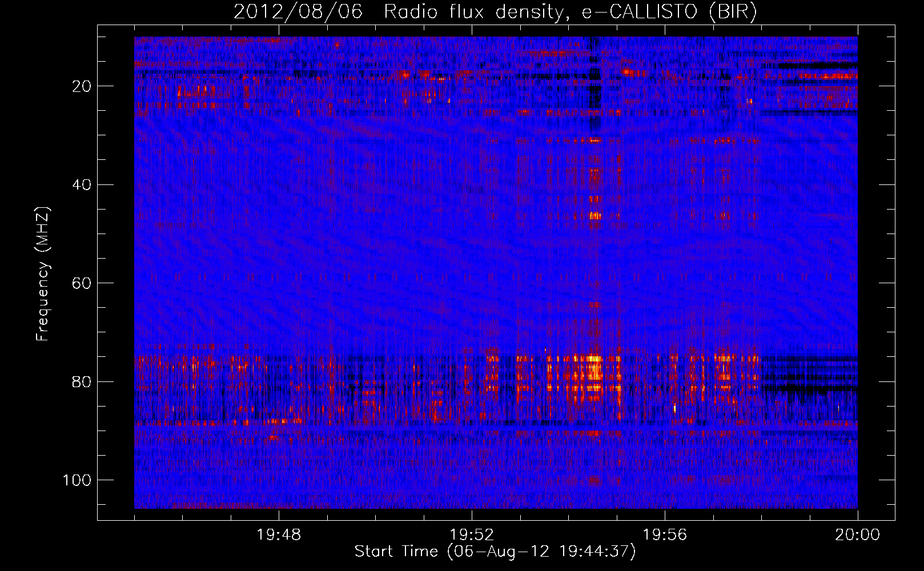Click the 19:52 time tick label
Viewport: 924px width, 571px height.
point(472,535)
